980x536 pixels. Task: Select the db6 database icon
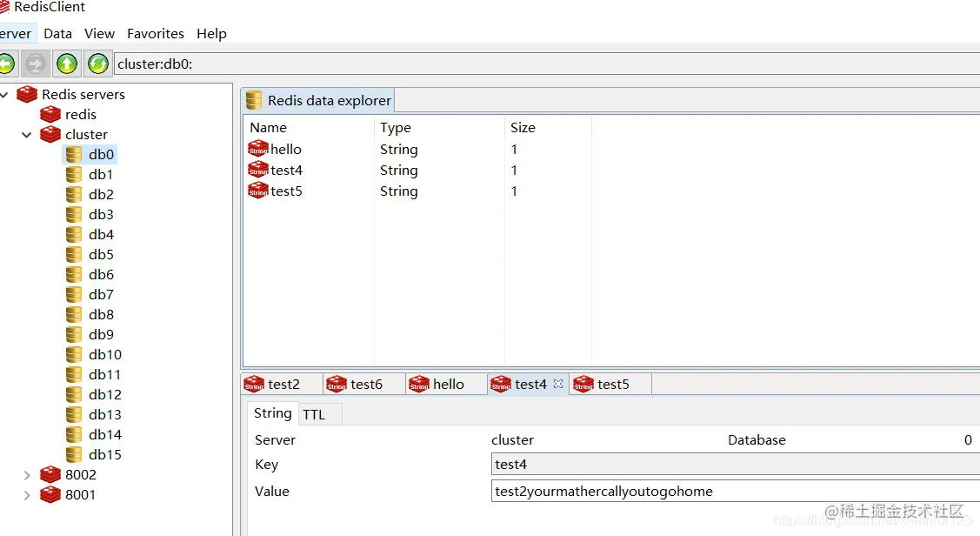74,275
